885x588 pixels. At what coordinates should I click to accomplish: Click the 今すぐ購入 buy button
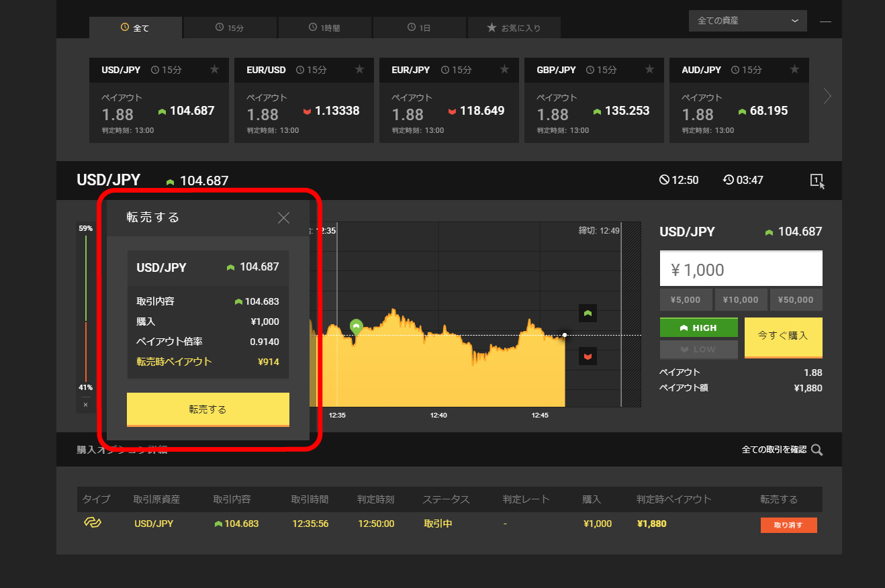click(784, 338)
